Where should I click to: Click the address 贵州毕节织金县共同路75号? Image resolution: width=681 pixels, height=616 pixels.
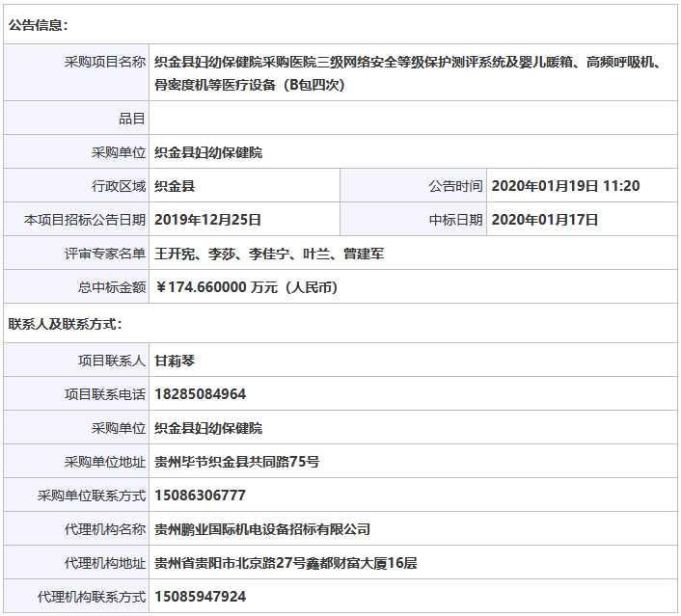pyautogui.click(x=236, y=462)
